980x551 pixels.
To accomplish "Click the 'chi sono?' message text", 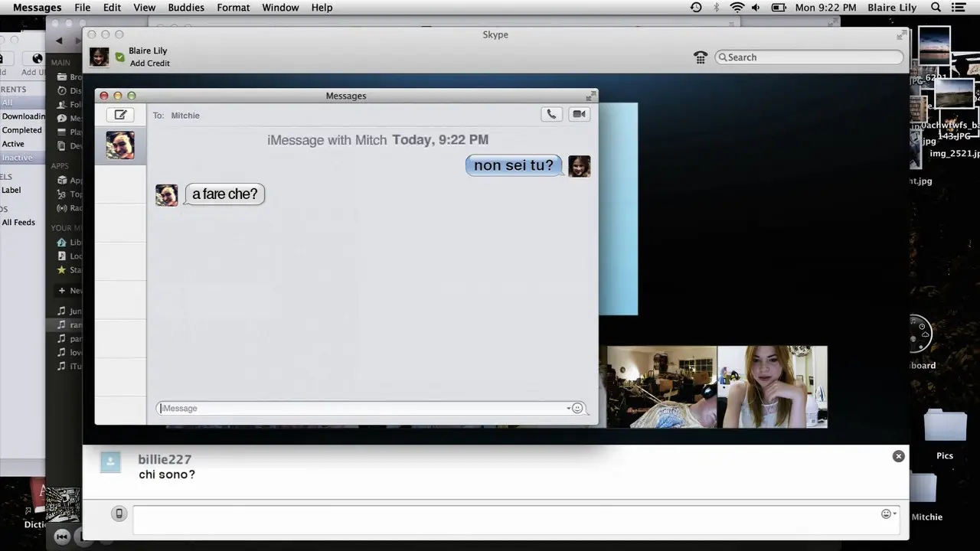I will pos(167,474).
